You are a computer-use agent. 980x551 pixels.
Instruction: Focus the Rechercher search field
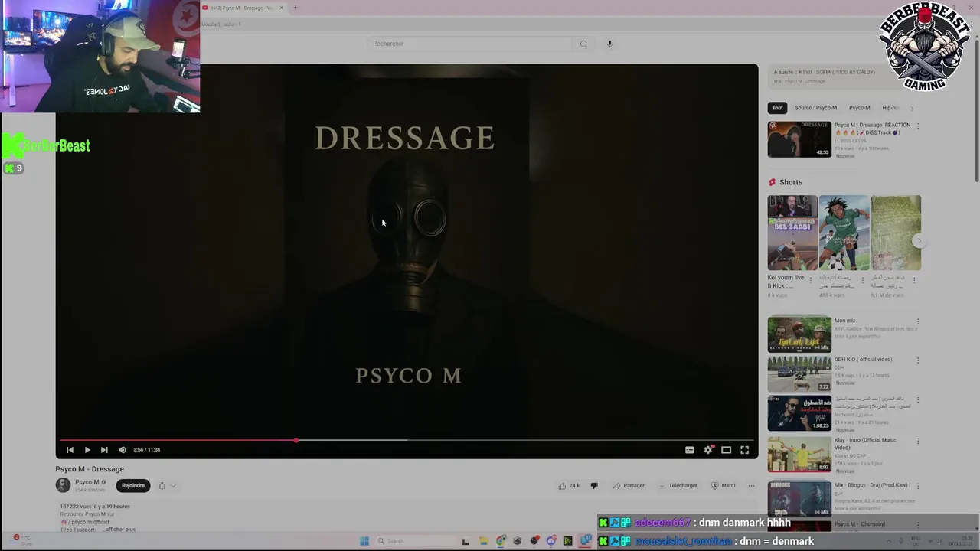click(x=470, y=44)
